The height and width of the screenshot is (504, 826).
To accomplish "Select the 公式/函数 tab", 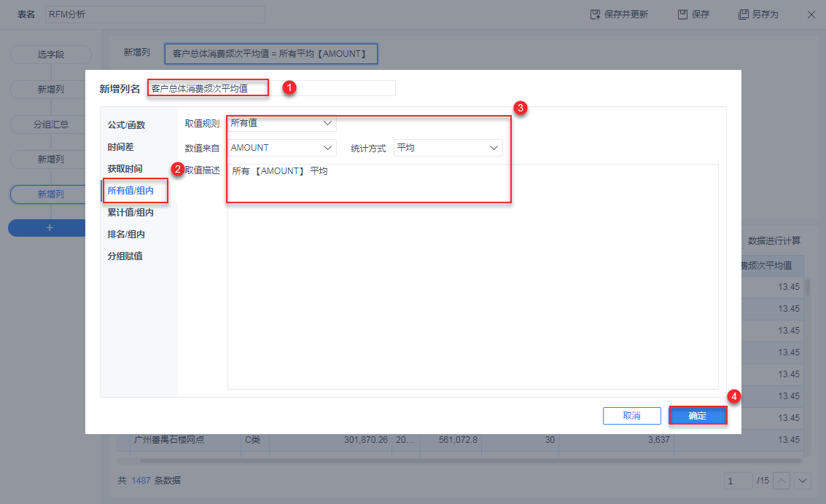I will pos(126,125).
